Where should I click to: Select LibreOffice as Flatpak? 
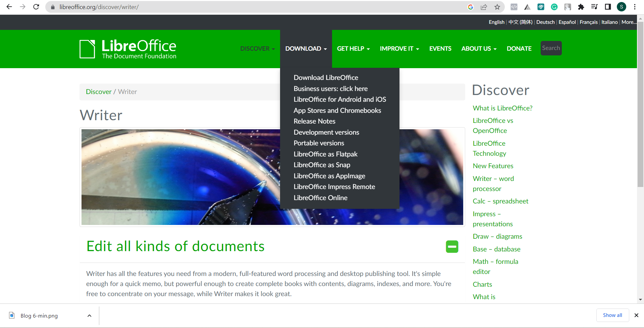pos(326,154)
